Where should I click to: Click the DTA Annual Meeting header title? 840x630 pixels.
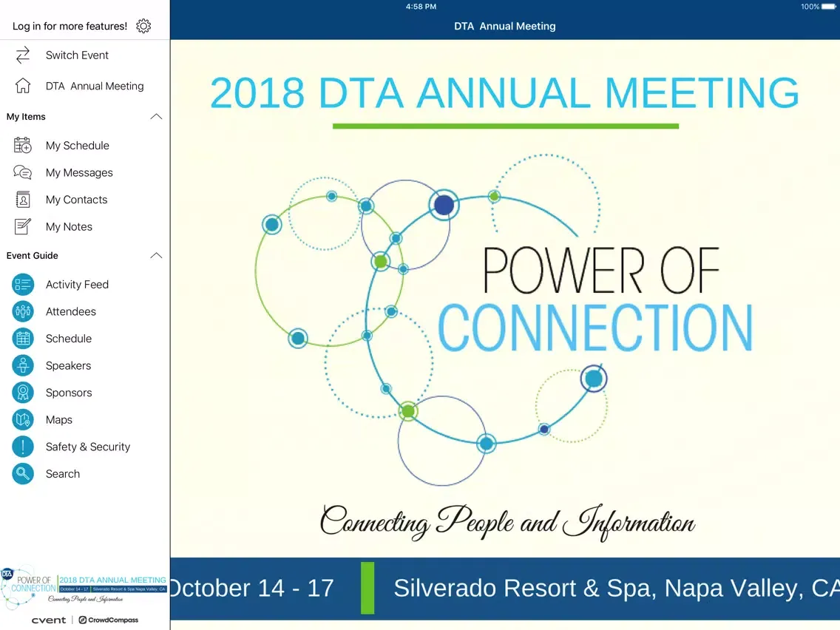(x=504, y=26)
